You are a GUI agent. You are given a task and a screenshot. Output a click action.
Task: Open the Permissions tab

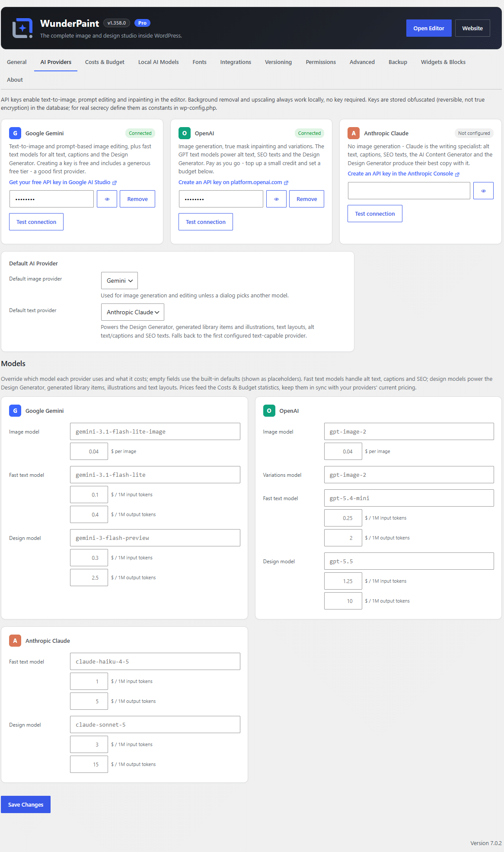click(321, 62)
